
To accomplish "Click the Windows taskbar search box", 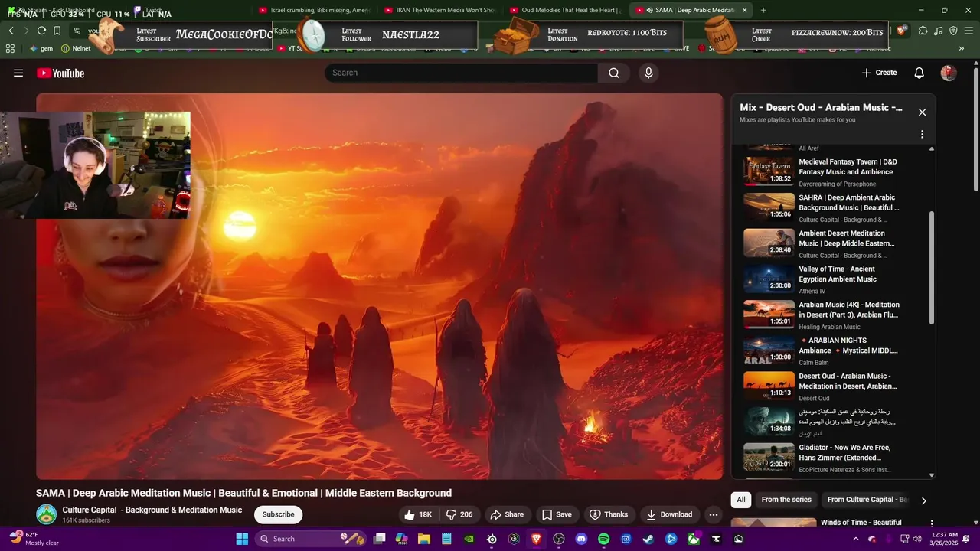I will 309,539.
